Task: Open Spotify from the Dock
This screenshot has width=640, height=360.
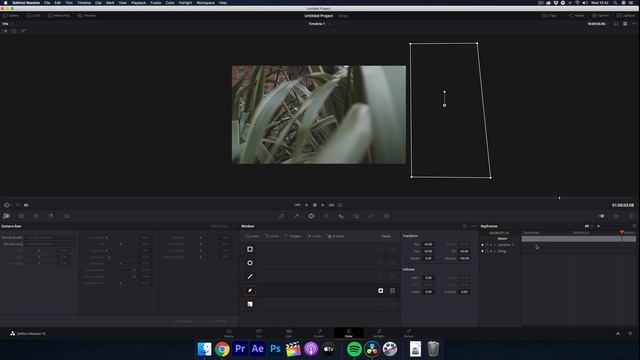Action: coord(354,349)
